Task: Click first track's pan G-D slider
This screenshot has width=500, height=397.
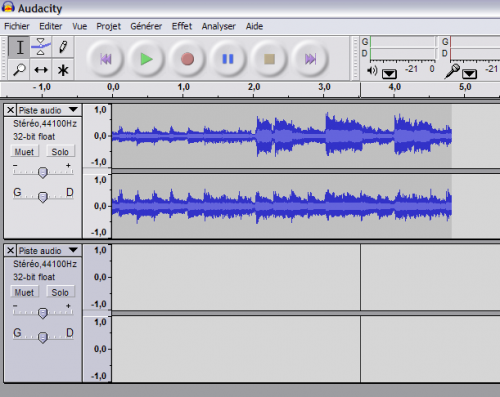Action: (x=43, y=197)
